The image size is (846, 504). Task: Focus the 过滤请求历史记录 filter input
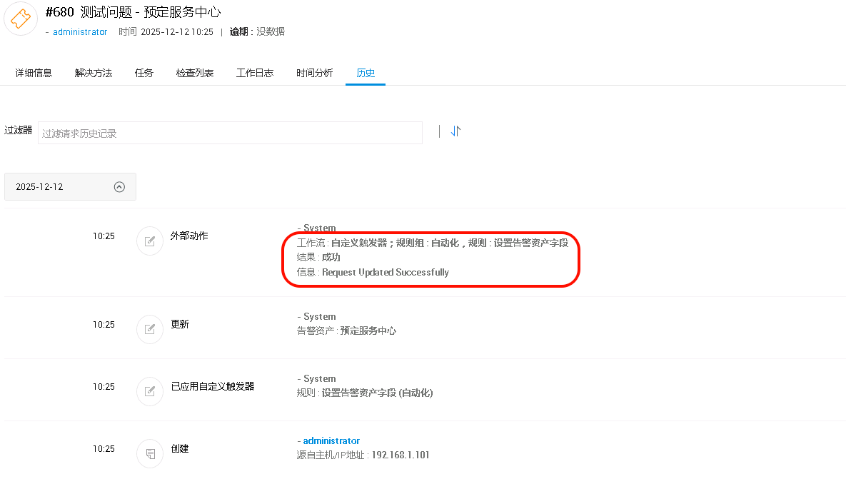pyautogui.click(x=230, y=133)
